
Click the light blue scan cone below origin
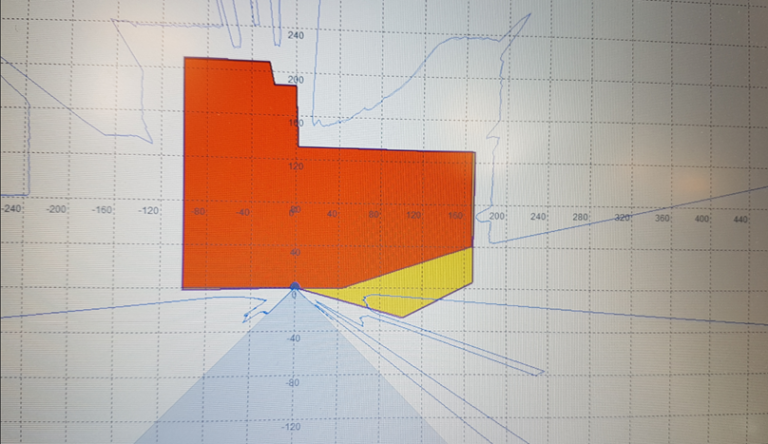coord(295,390)
